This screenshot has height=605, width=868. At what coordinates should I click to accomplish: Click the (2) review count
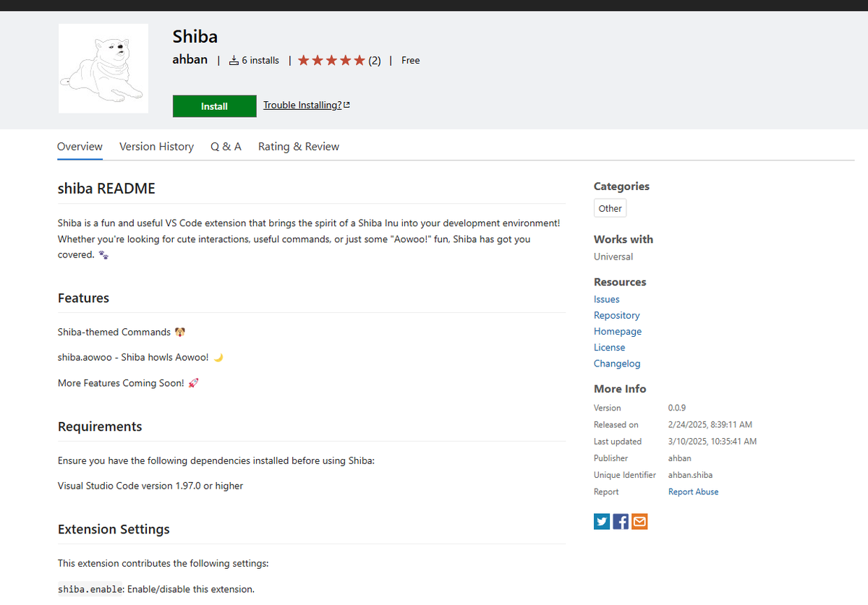pos(375,61)
